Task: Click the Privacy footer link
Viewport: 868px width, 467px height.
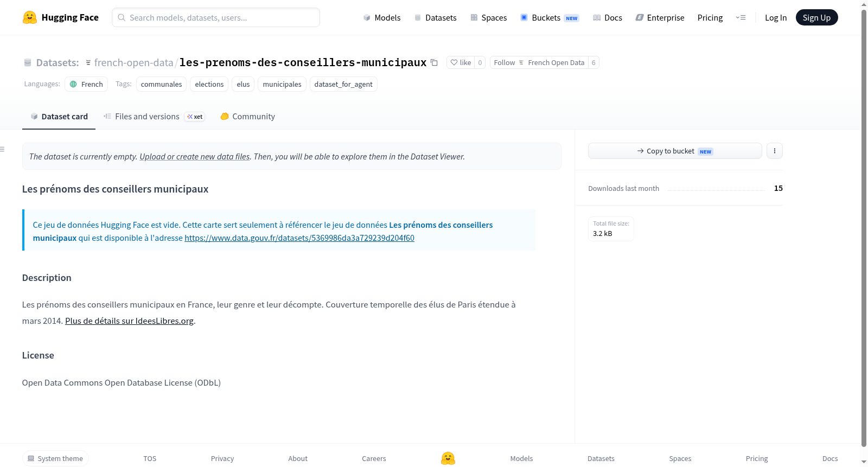Action: 222,458
